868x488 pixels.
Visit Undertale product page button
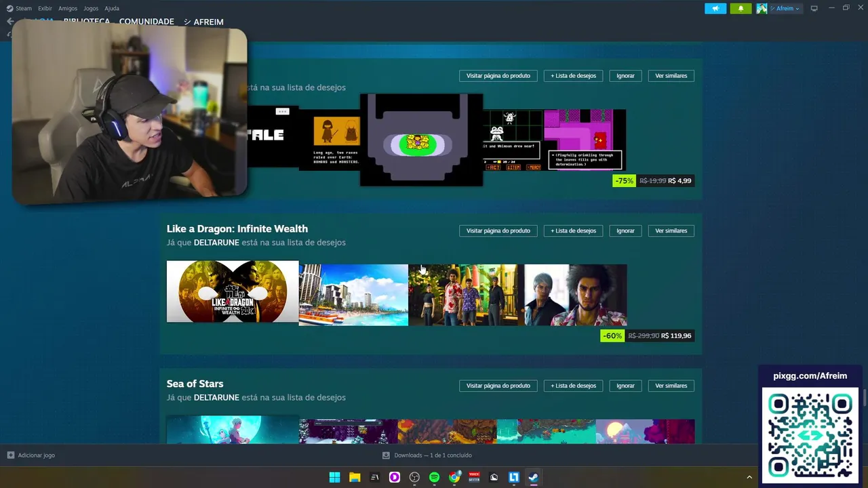click(x=498, y=76)
